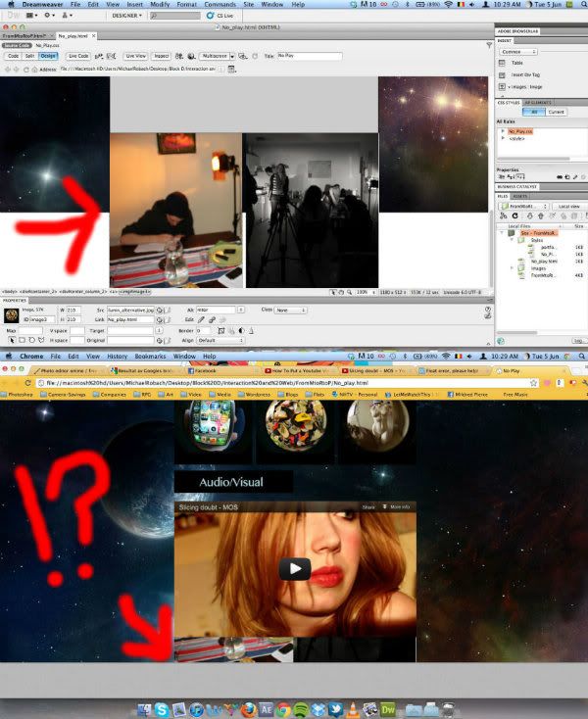Click the Spotify icon in the Dock
588x719 pixels.
coord(301,710)
